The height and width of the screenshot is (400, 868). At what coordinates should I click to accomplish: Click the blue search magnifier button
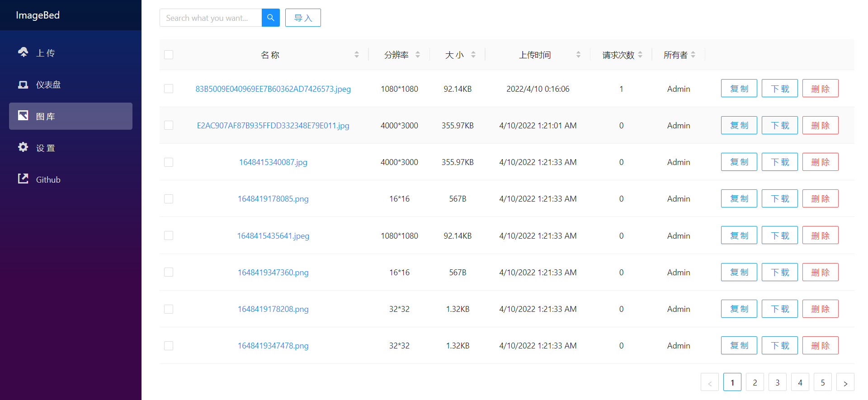(x=271, y=18)
